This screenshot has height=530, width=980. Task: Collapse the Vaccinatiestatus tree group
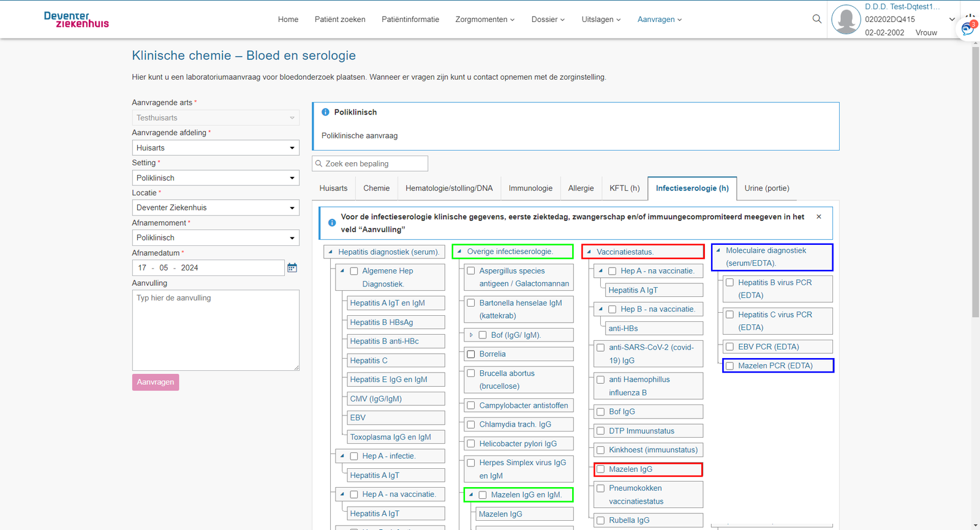tap(589, 252)
